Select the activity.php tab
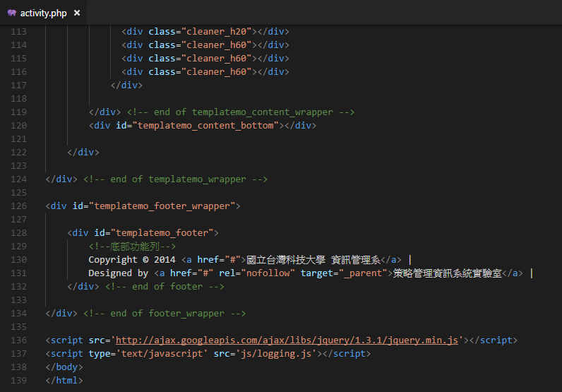Screen dimensions: 562x392 43,13
